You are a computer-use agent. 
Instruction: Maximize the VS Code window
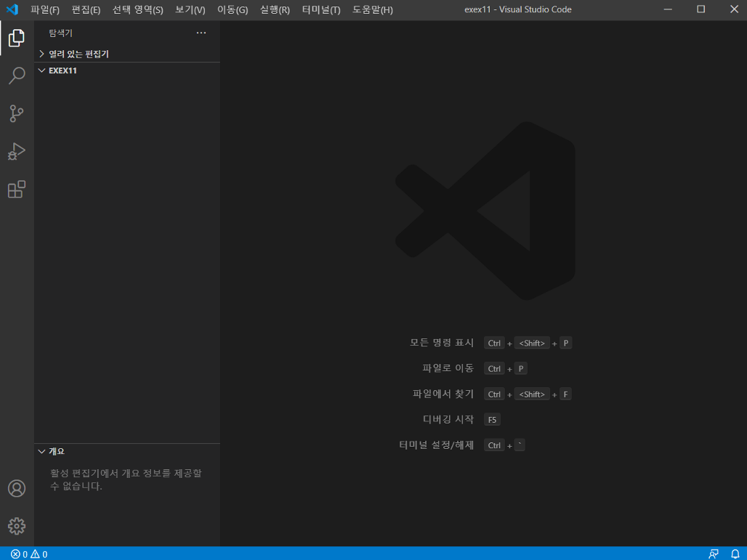pos(700,9)
